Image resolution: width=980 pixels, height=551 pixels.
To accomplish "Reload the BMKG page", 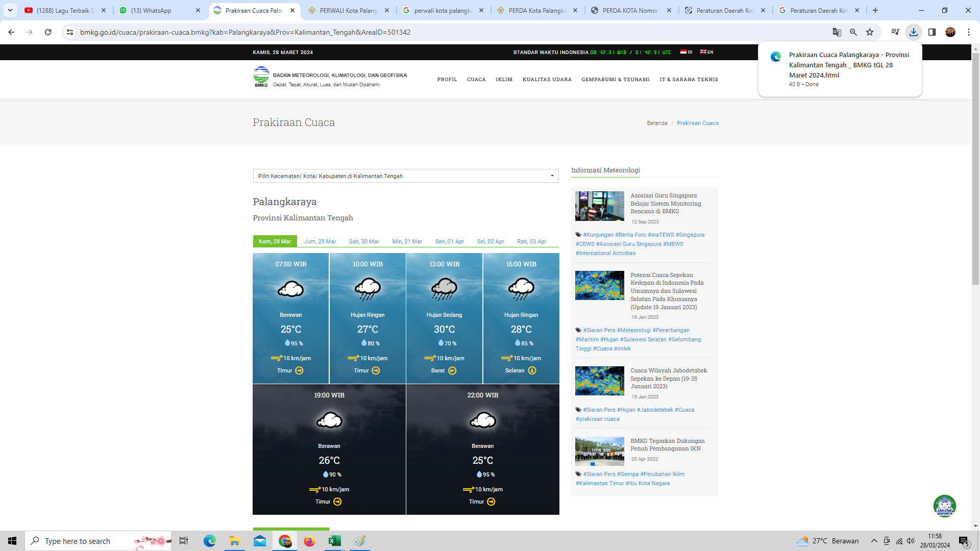I will (x=48, y=32).
